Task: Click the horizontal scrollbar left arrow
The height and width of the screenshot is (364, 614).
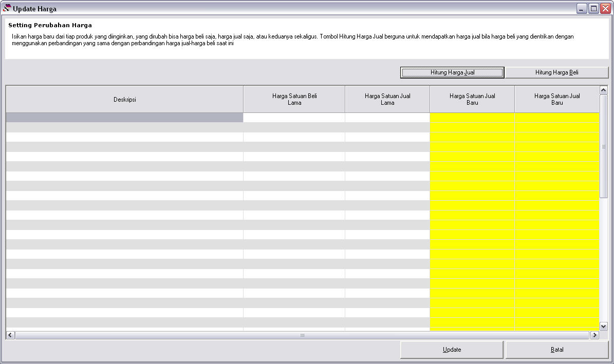Action: point(11,335)
